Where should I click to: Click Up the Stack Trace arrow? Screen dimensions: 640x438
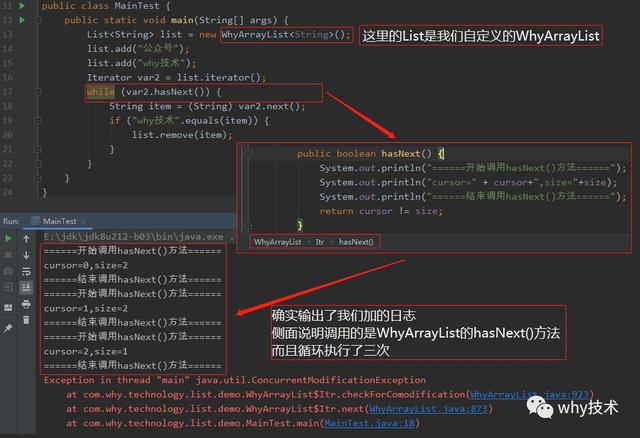click(26, 239)
